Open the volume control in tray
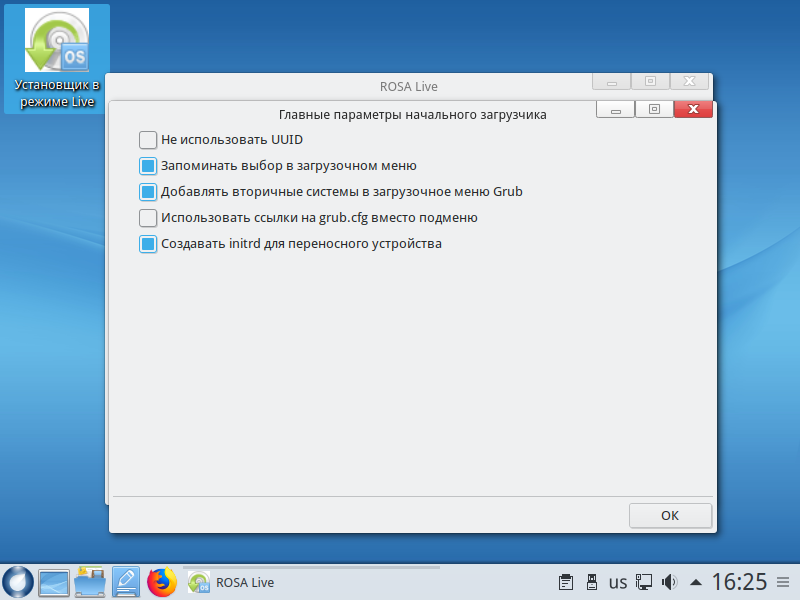 (x=670, y=582)
